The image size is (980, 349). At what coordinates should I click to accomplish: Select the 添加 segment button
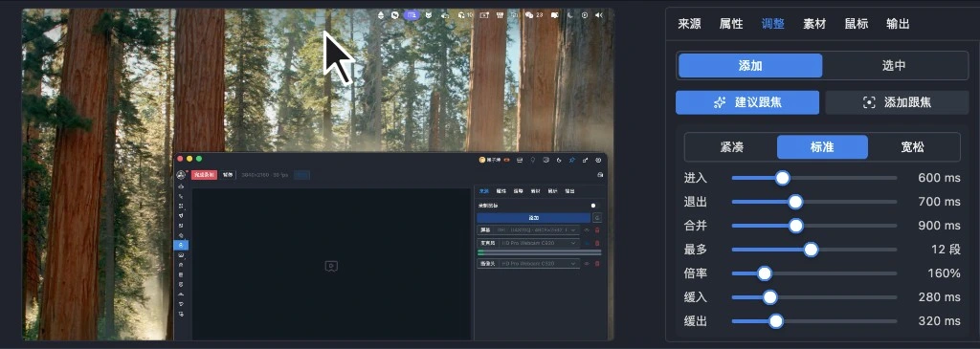[750, 66]
